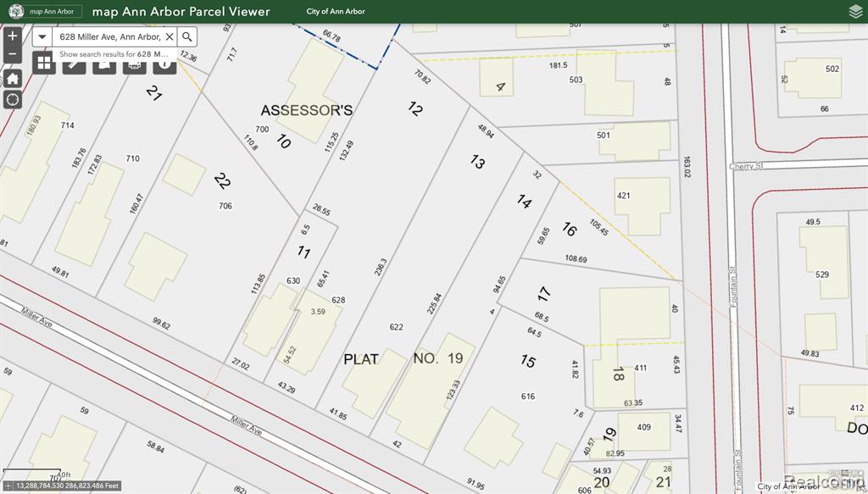Click lot number 15 label
Image resolution: width=868 pixels, height=494 pixels.
528,361
